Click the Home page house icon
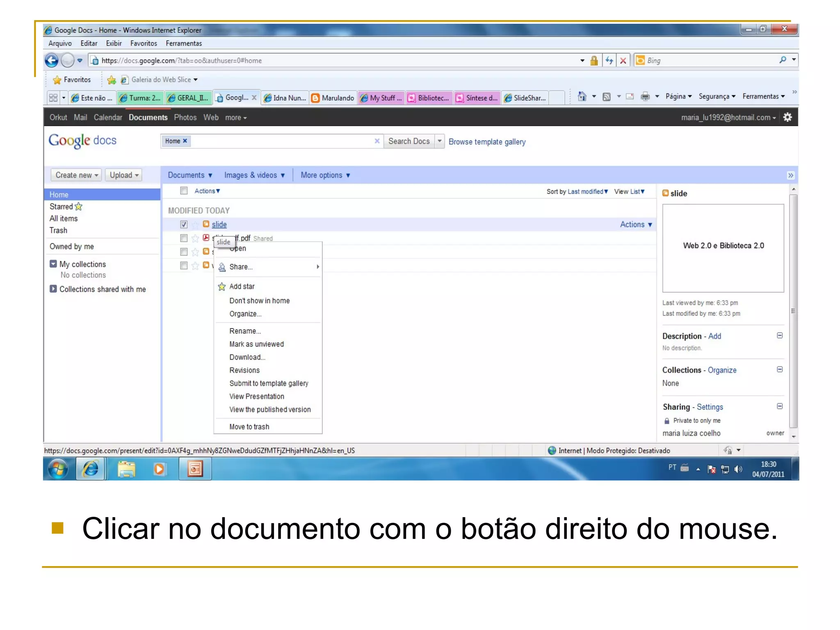The image size is (840, 630). (x=582, y=96)
